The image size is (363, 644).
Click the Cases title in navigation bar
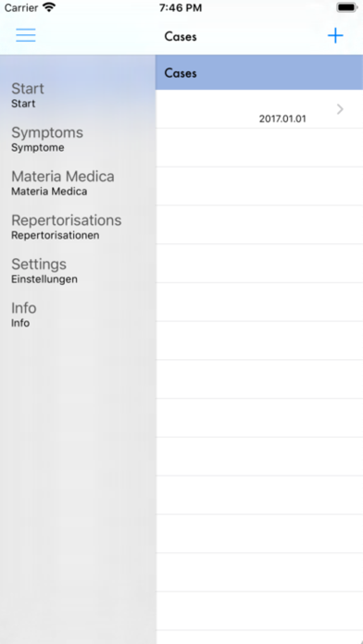point(181,37)
